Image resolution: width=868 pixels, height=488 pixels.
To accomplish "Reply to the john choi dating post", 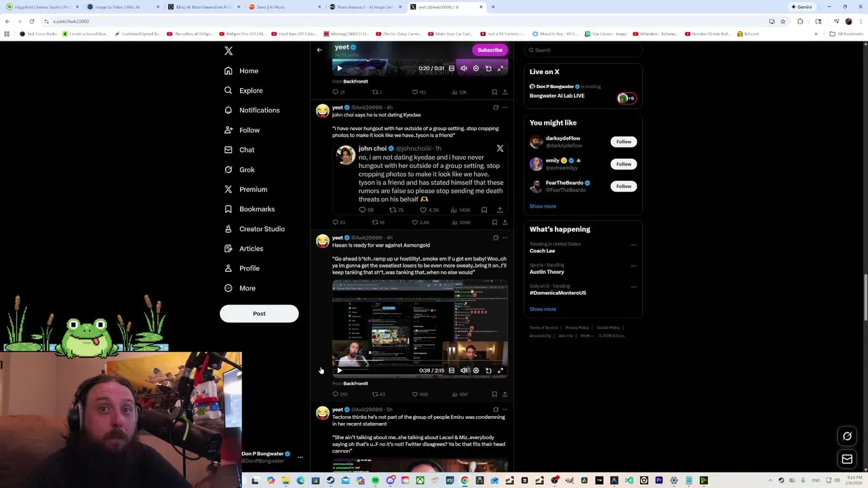I will [x=338, y=222].
